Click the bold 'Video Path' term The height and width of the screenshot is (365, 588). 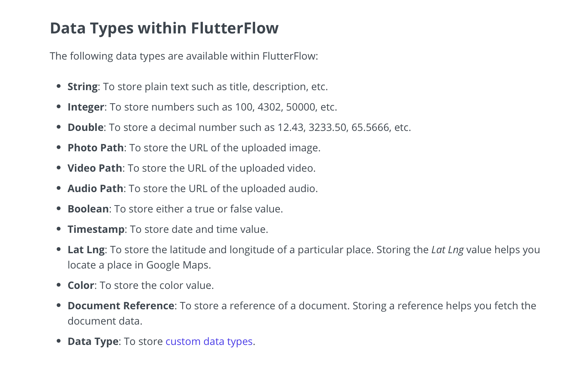click(x=95, y=168)
